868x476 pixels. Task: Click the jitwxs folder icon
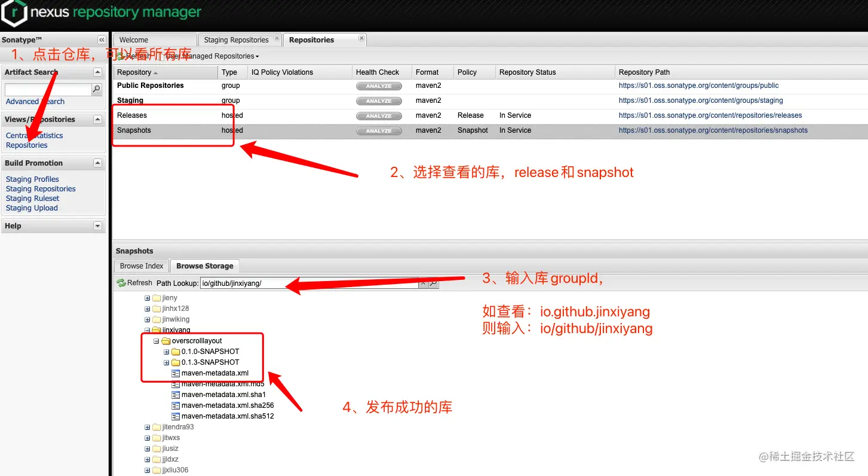coord(157,438)
